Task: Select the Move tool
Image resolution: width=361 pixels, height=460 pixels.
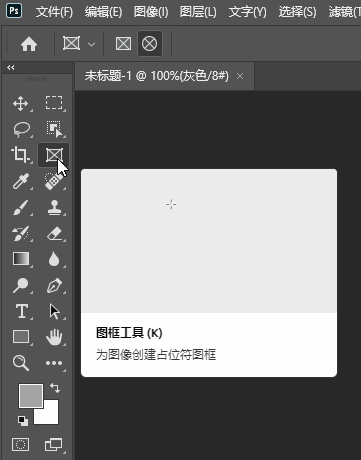Action: pos(21,104)
